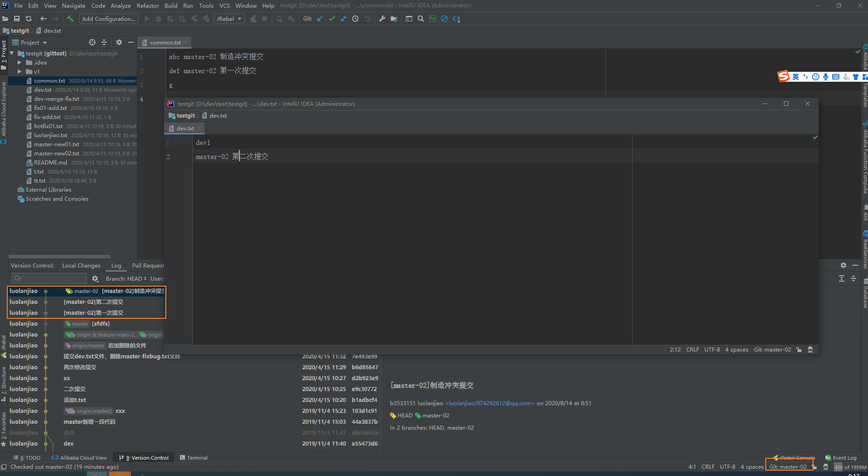The image size is (868, 476).
Task: Click the log filter gear icon beside search
Action: (95, 278)
